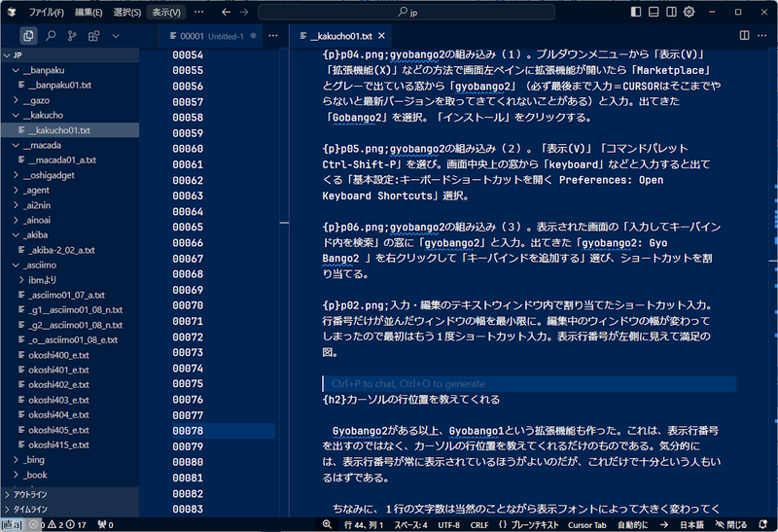Switch to the 00001 Untitled-1 tab

point(212,36)
